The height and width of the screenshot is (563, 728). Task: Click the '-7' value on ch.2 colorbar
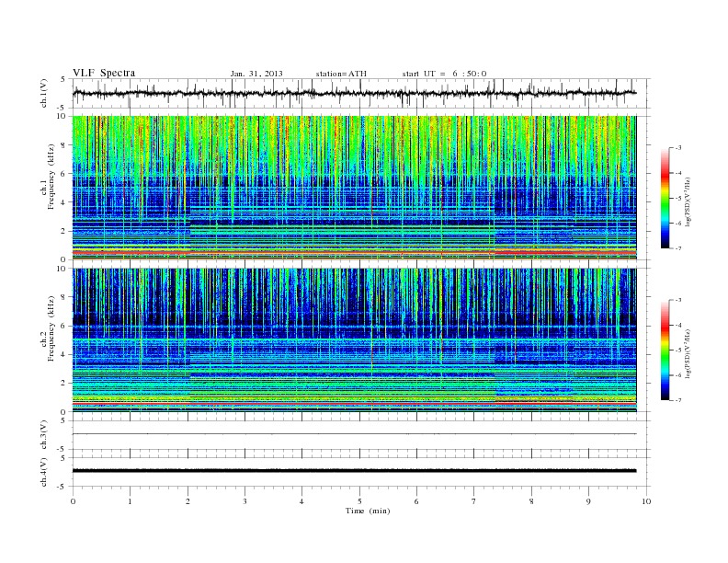[678, 400]
